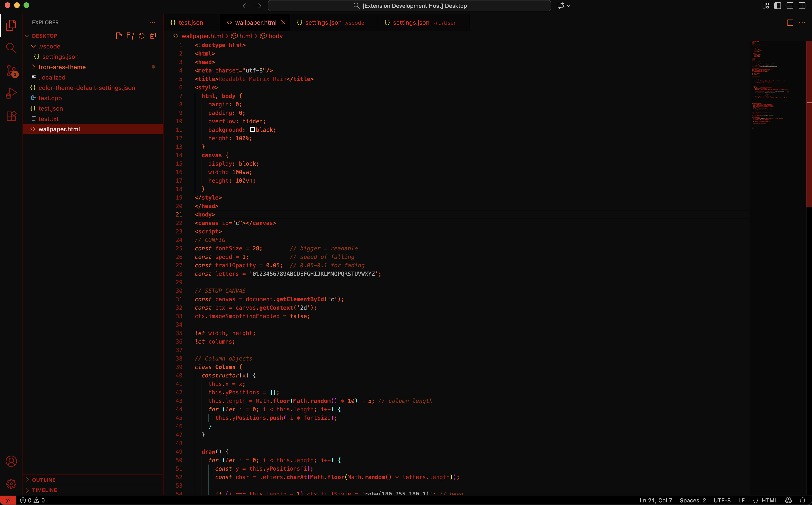Click New File icon in Explorer
The width and height of the screenshot is (812, 505).
coord(119,36)
